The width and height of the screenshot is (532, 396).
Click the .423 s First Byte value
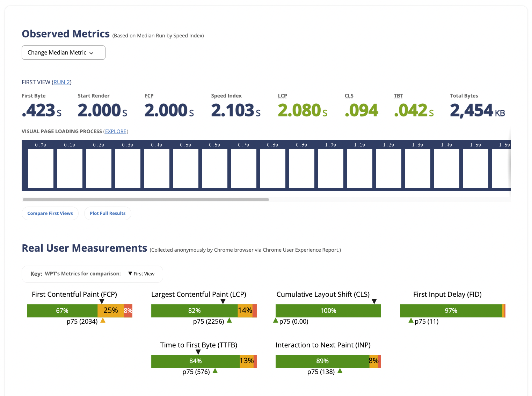42,110
